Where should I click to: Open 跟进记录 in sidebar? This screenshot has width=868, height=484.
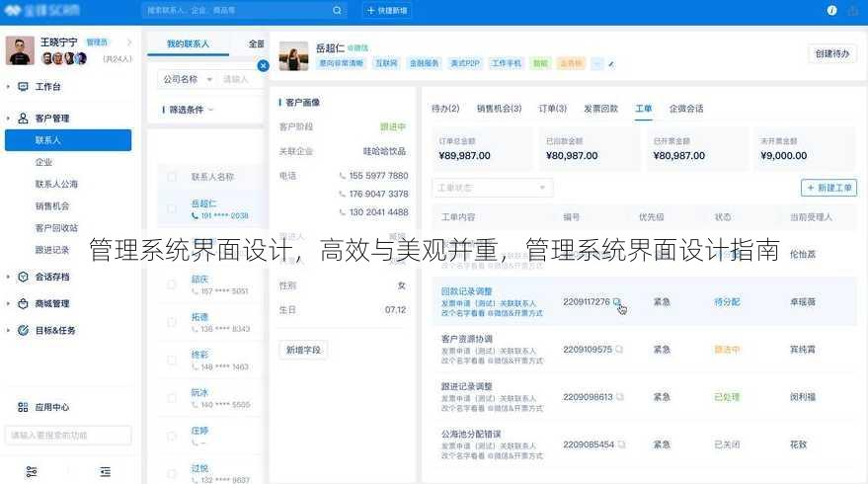52,250
